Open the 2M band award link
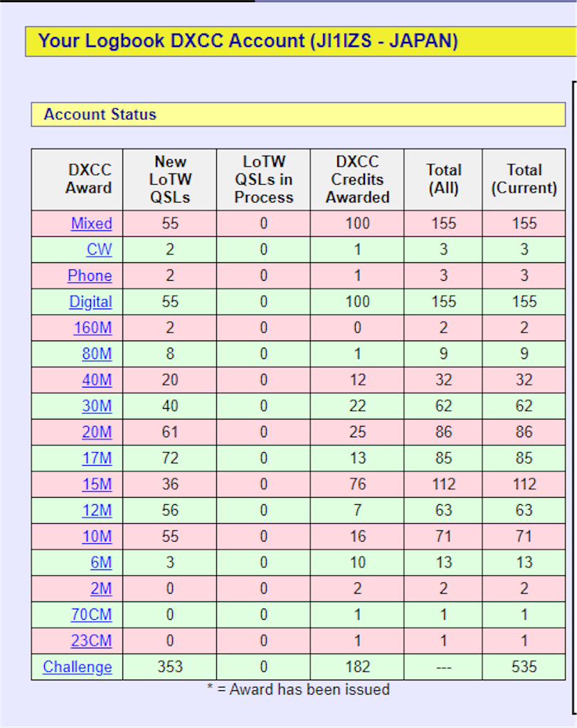This screenshot has height=728, width=577. pos(101,588)
